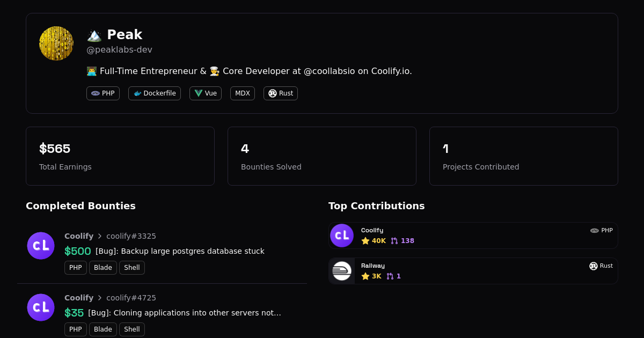The image size is (644, 338).
Task: Select the MDX language tag
Action: [243, 93]
